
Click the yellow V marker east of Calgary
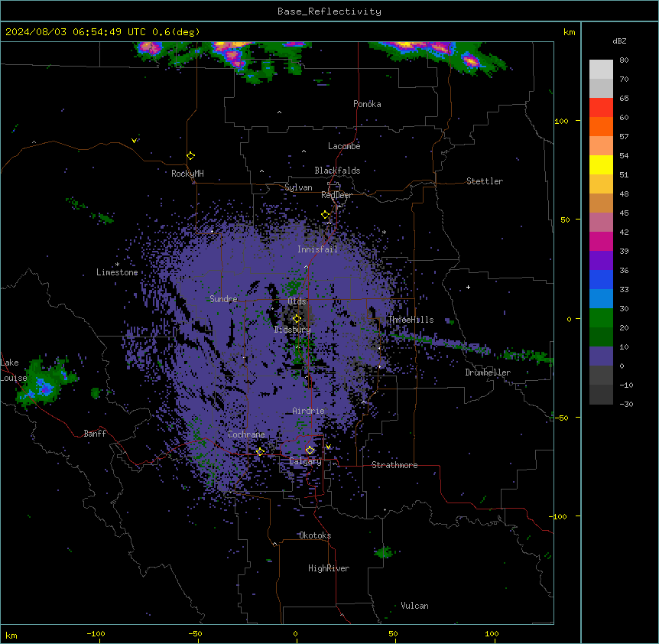click(x=328, y=447)
